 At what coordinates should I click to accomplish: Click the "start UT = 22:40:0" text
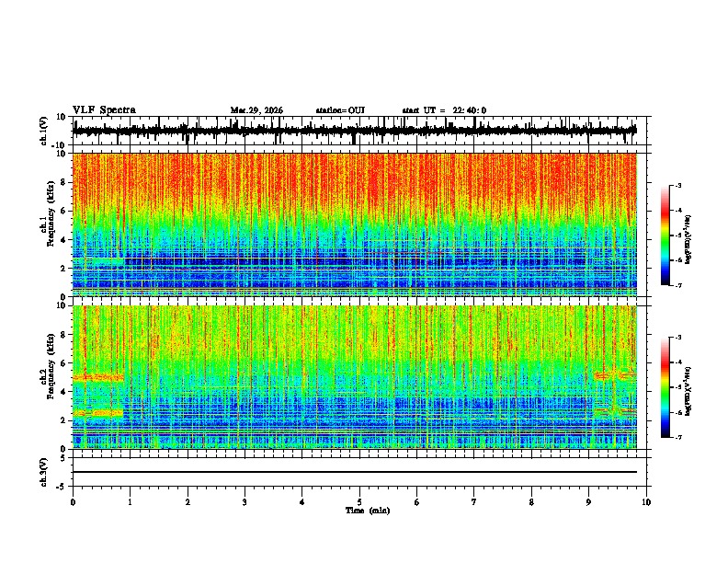(x=444, y=110)
